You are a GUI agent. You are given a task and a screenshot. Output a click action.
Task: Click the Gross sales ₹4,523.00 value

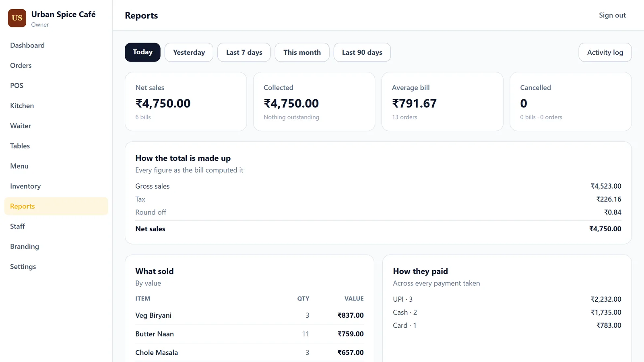pyautogui.click(x=606, y=186)
